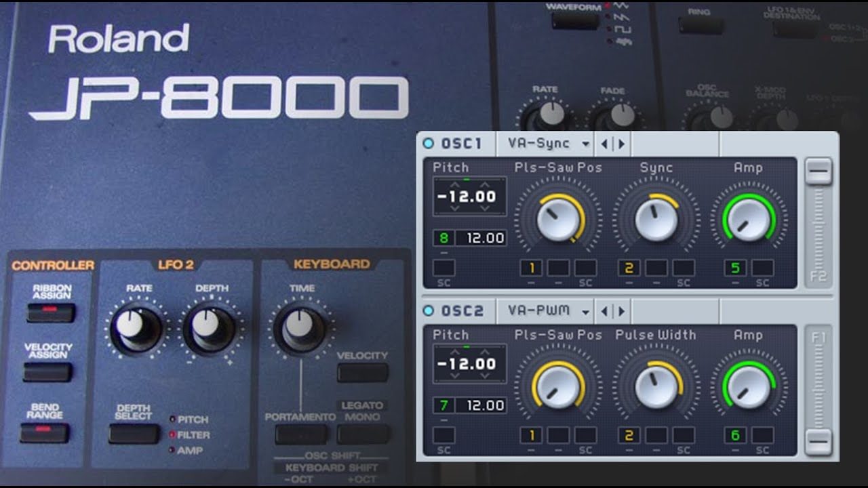
Task: Click SC slot under OSC1 Amp knob
Action: 762,268
